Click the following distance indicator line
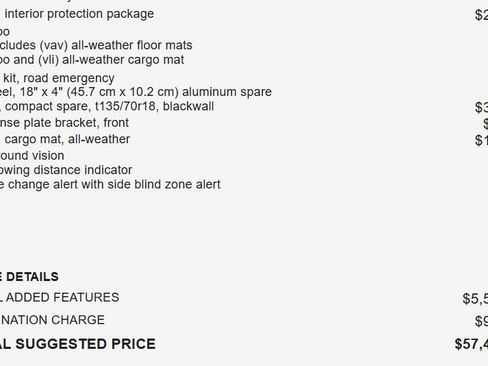The image size is (488, 366). 66,170
